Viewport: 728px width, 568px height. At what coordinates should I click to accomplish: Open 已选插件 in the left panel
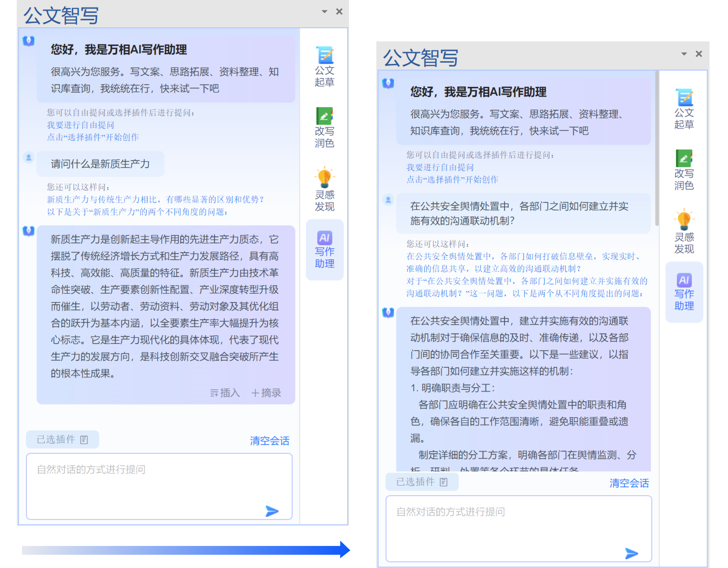point(62,440)
